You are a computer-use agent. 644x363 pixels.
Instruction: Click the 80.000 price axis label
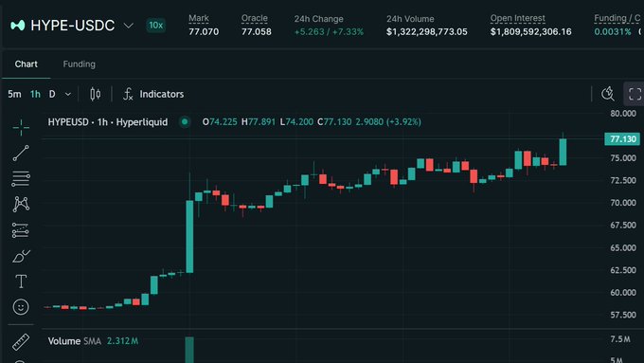pos(623,114)
